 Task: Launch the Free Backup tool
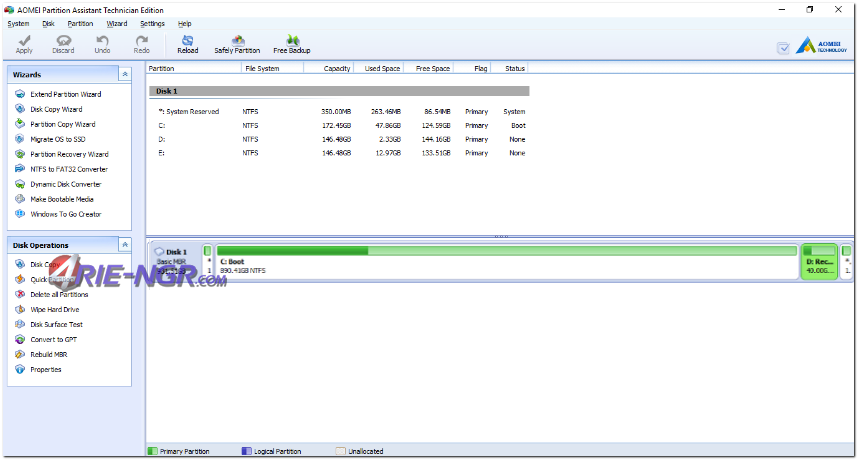(x=292, y=44)
